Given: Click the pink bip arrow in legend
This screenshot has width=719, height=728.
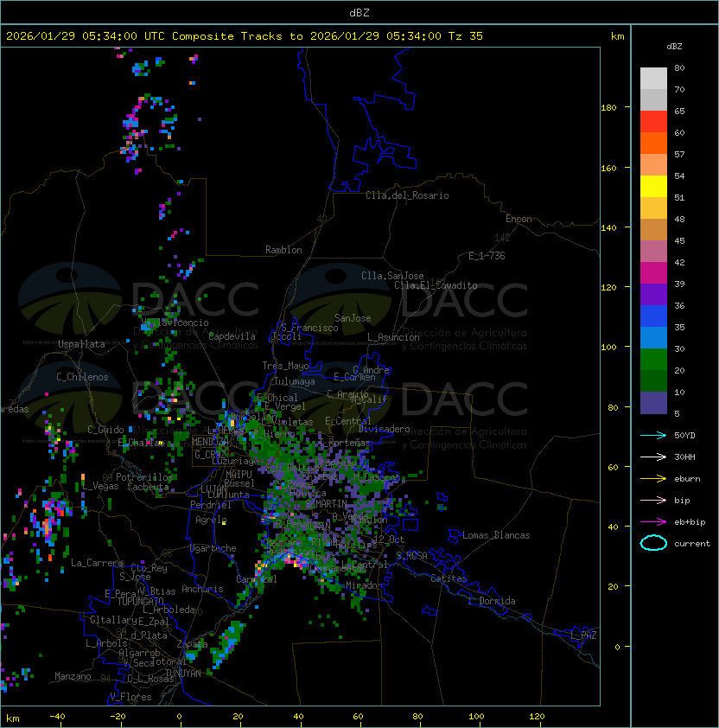Looking at the screenshot, I should pos(653,500).
